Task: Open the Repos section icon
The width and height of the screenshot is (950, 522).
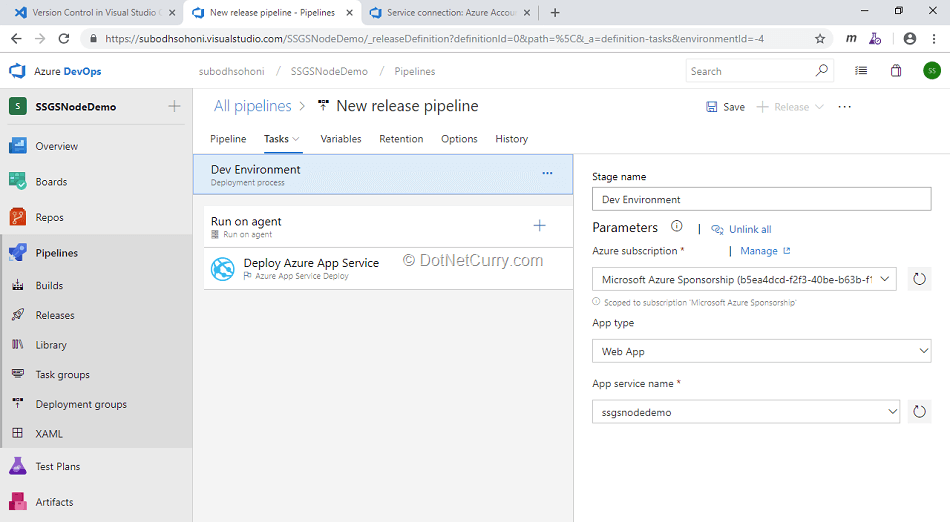Action: click(18, 217)
